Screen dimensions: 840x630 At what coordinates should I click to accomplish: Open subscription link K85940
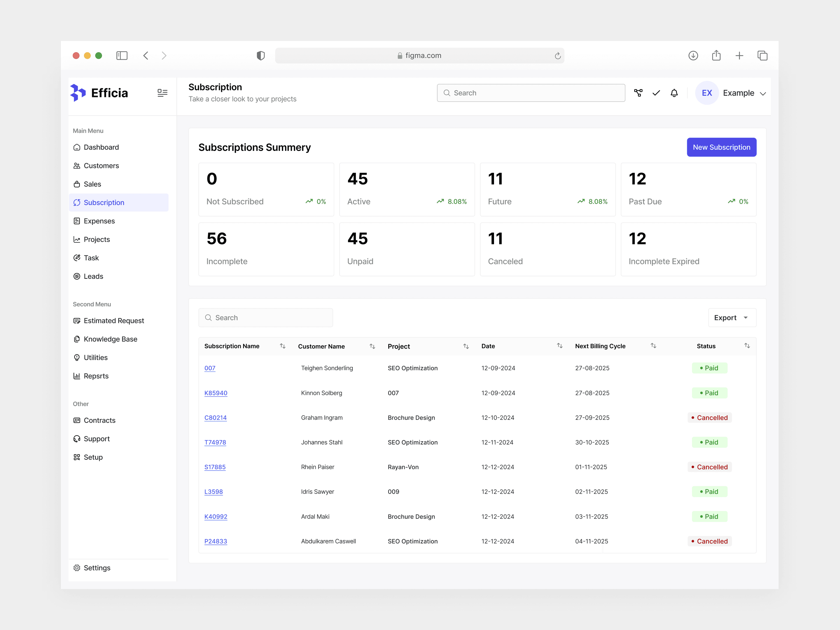(x=216, y=393)
